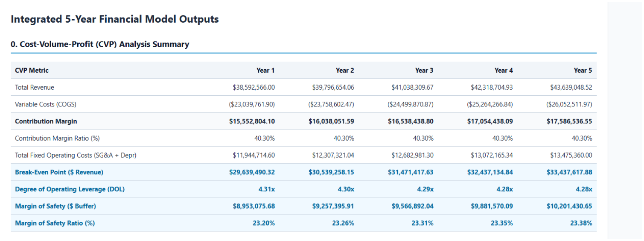The width and height of the screenshot is (644, 241).
Task: Click Year 1 revenue value $38,592,566.00
Action: [254, 87]
